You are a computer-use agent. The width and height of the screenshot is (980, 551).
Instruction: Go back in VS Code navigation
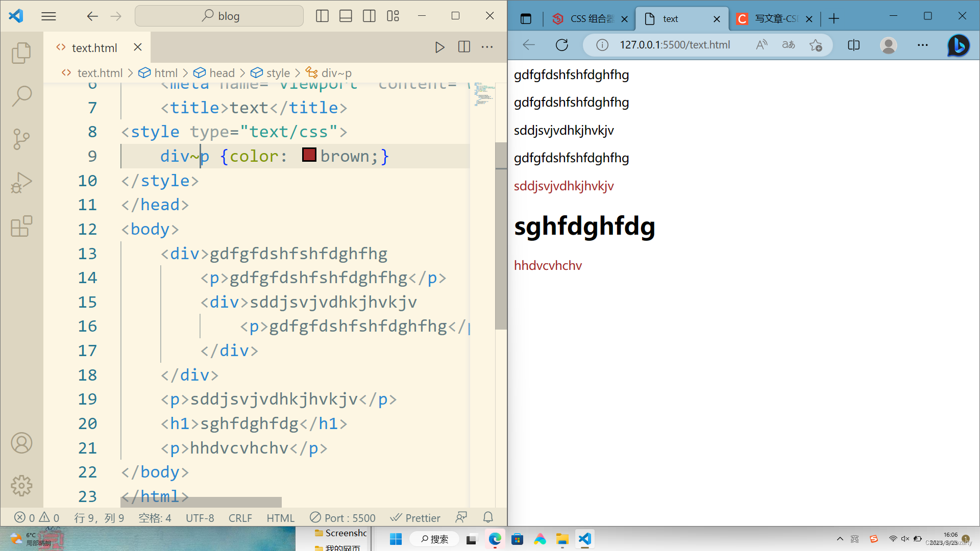pyautogui.click(x=92, y=16)
